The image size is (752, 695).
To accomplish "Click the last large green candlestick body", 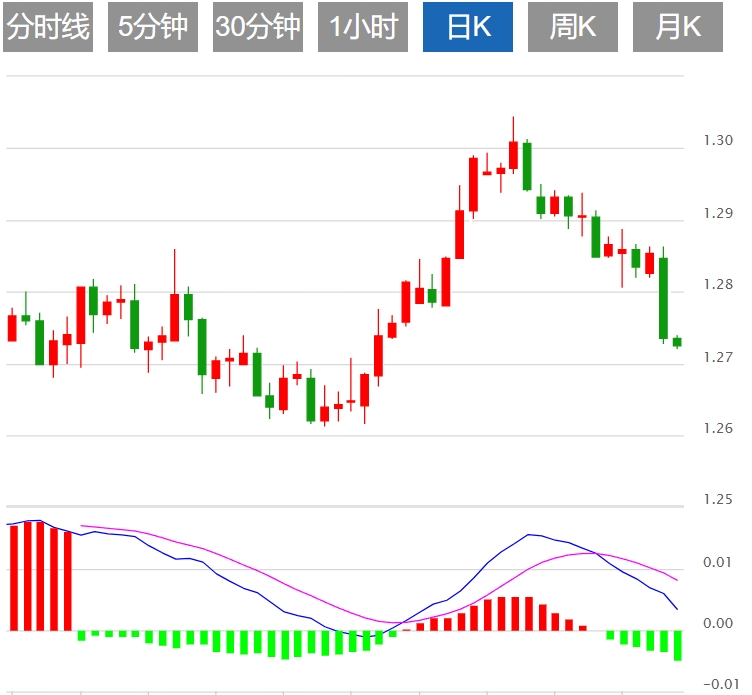I will (663, 298).
